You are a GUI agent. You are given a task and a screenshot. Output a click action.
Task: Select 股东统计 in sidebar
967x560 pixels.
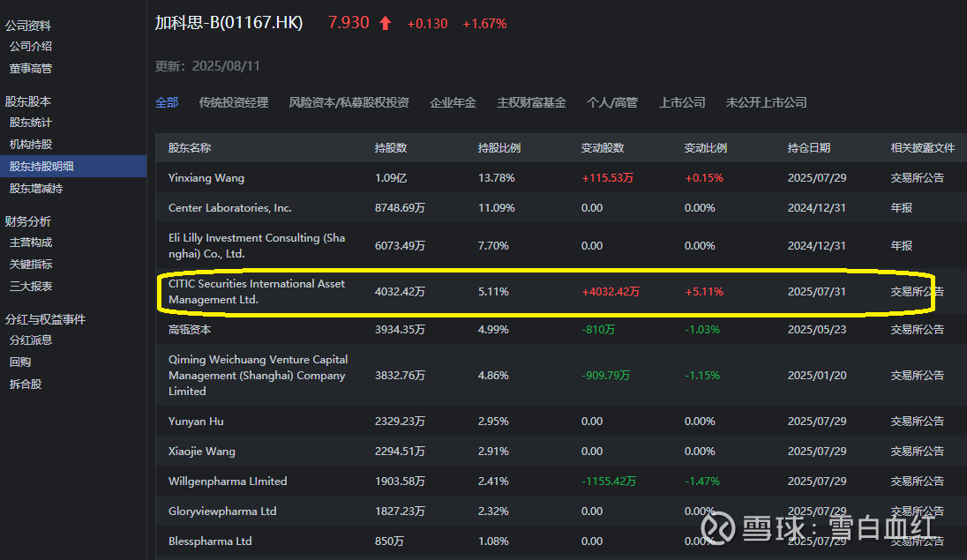click(x=31, y=123)
